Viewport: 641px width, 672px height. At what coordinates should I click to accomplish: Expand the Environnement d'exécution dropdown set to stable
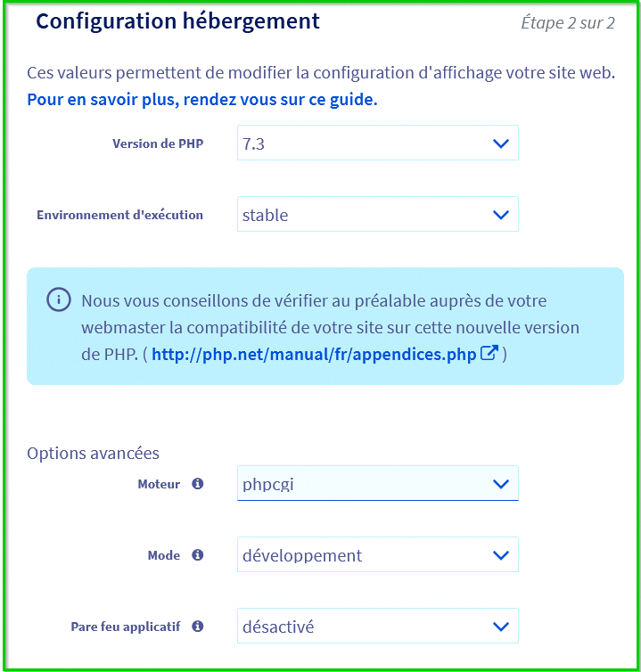tap(366, 215)
